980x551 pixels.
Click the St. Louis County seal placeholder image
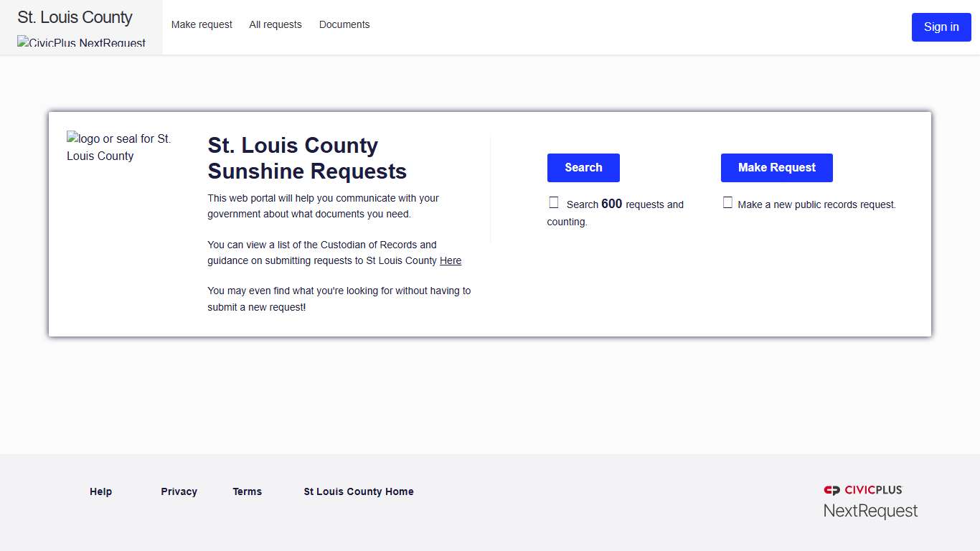[118, 147]
